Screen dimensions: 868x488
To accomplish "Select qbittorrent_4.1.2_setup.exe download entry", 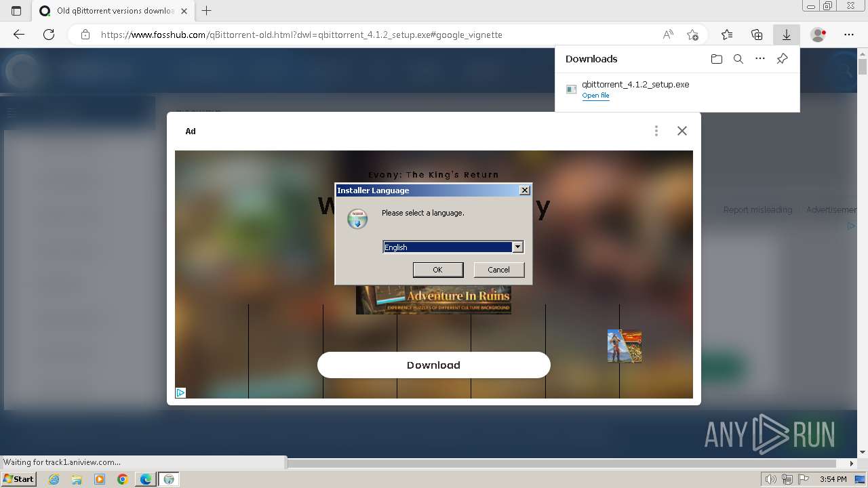I will coord(677,89).
